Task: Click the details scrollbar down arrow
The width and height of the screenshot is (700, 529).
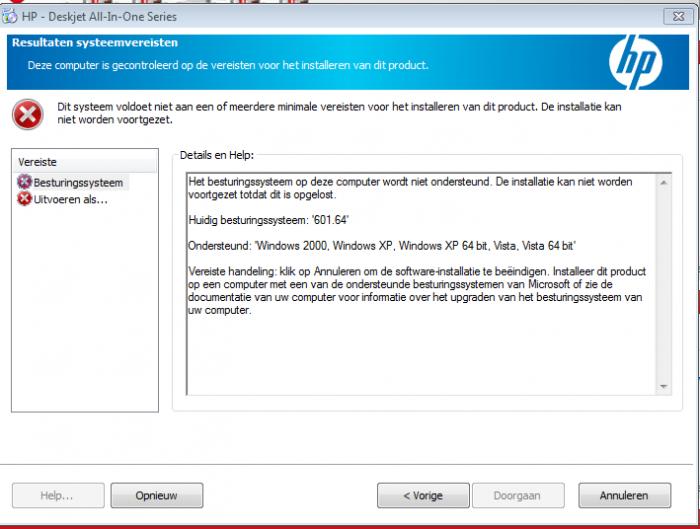Action: coord(663,387)
